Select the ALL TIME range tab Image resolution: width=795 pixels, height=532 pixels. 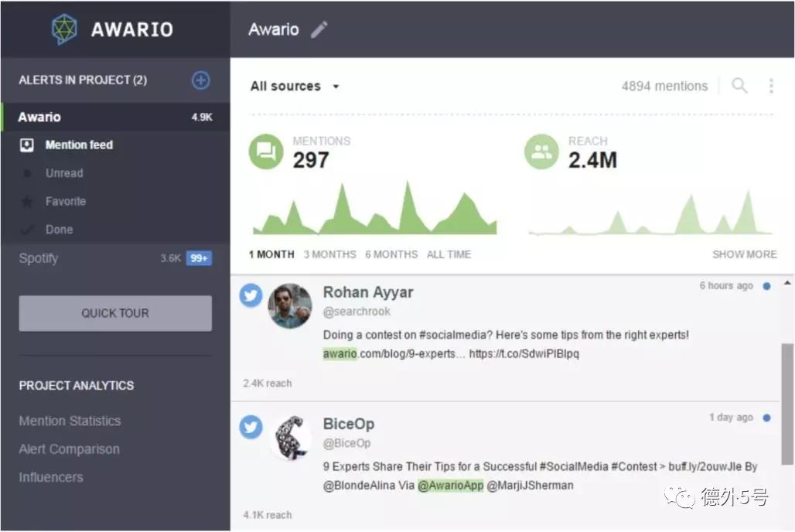tap(449, 254)
